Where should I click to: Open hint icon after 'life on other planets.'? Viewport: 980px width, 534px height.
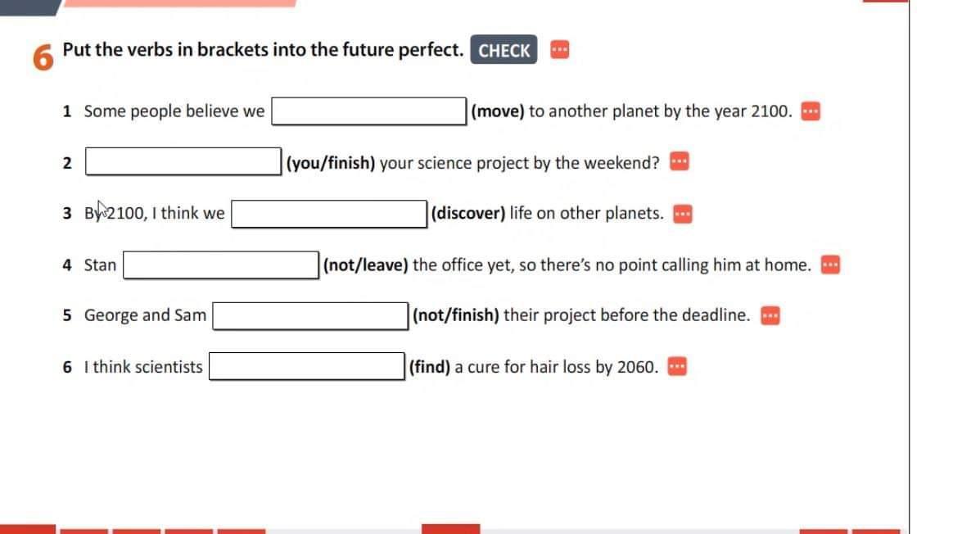(x=683, y=215)
